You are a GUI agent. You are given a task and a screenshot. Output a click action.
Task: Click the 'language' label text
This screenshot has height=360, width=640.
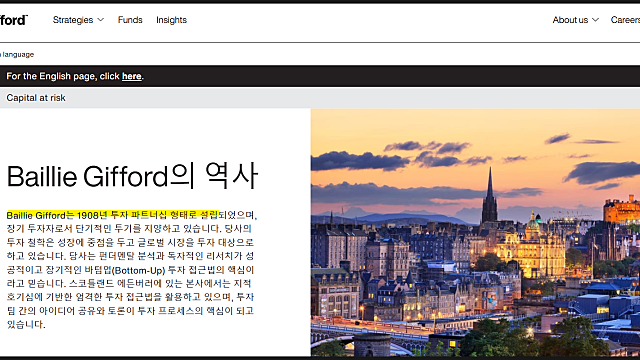(x=18, y=55)
